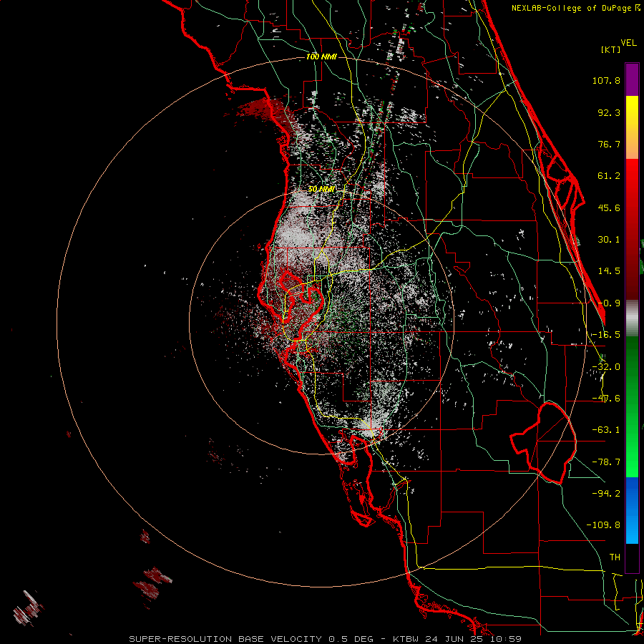
Task: Click the [KT] units label
Action: click(x=610, y=49)
